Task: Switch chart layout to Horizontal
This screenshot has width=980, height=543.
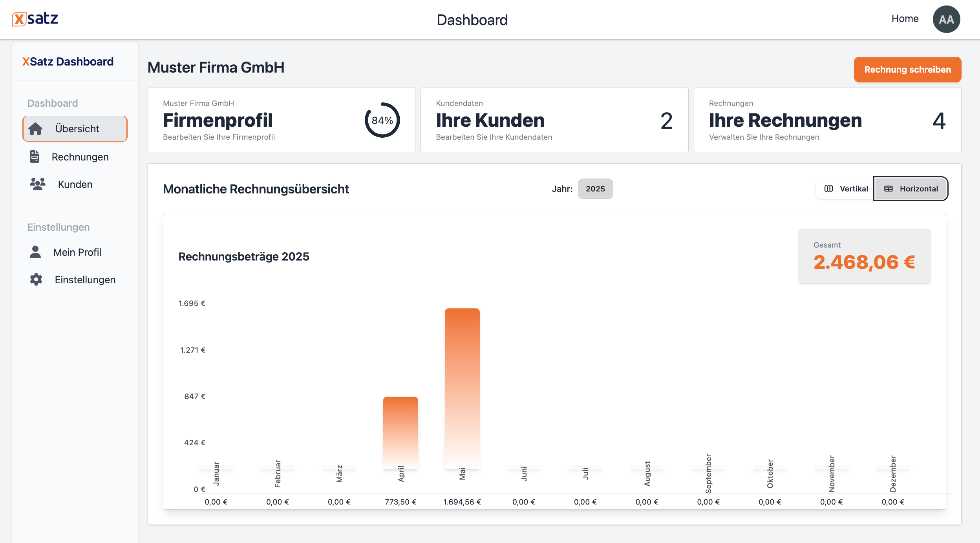Action: click(x=911, y=189)
